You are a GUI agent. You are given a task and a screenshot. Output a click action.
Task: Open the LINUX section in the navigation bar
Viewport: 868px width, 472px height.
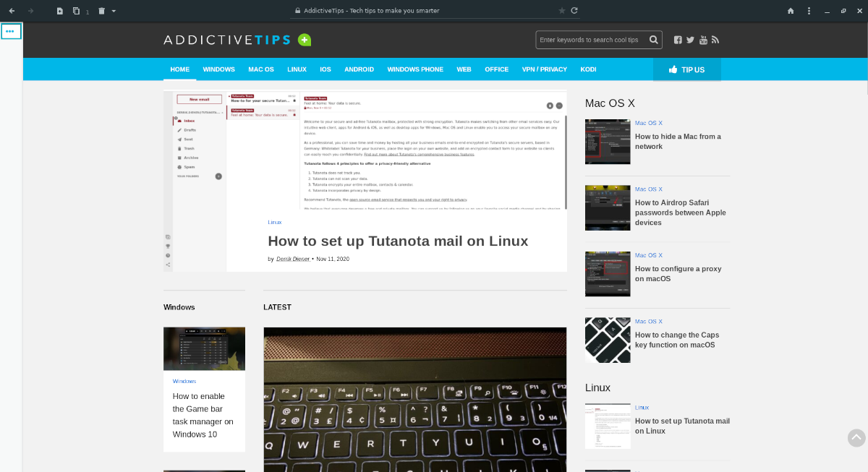297,69
